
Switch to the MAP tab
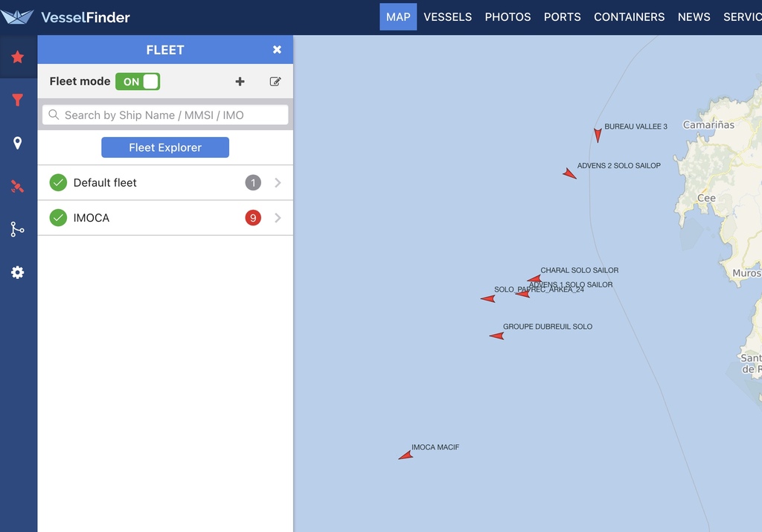click(398, 17)
